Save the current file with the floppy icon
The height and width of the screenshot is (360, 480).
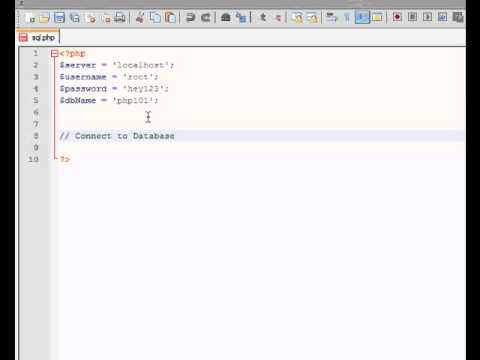pos(59,18)
